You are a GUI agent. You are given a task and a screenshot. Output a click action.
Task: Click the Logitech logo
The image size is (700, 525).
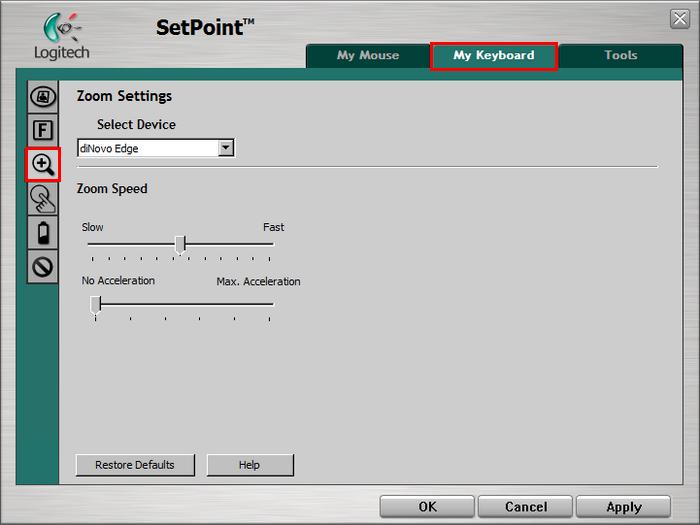62,36
